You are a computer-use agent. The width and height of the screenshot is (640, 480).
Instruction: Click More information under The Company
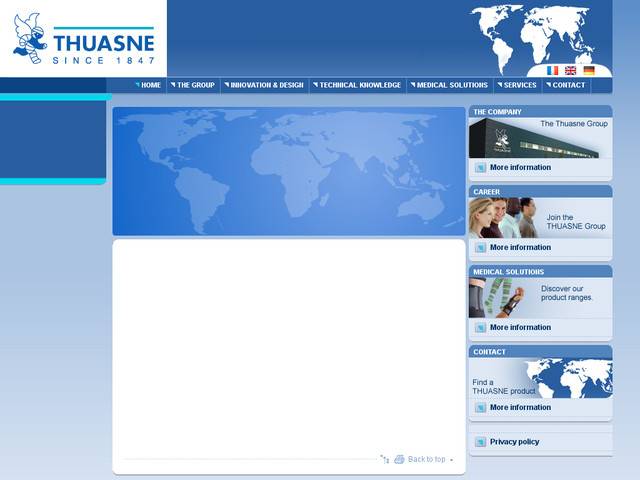click(520, 167)
